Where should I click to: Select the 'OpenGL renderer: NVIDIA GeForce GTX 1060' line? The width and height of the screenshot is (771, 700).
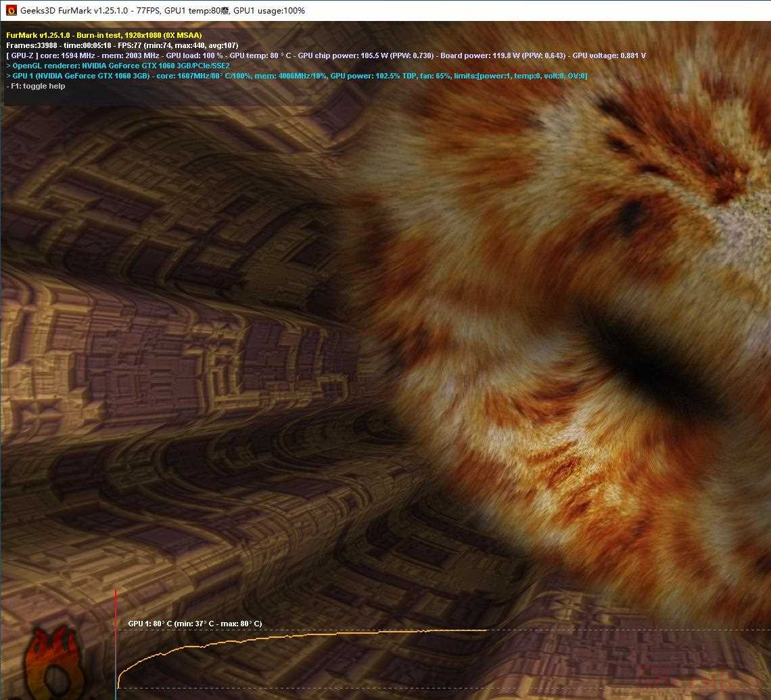coord(118,66)
